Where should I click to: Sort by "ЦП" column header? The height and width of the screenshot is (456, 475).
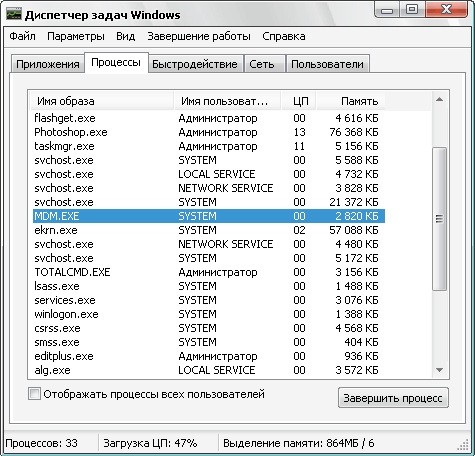299,101
